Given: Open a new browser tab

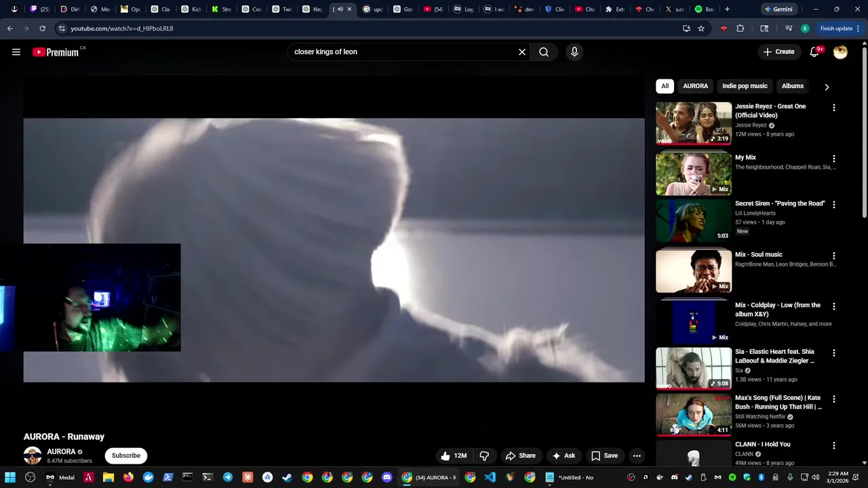Looking at the screenshot, I should coord(727,9).
